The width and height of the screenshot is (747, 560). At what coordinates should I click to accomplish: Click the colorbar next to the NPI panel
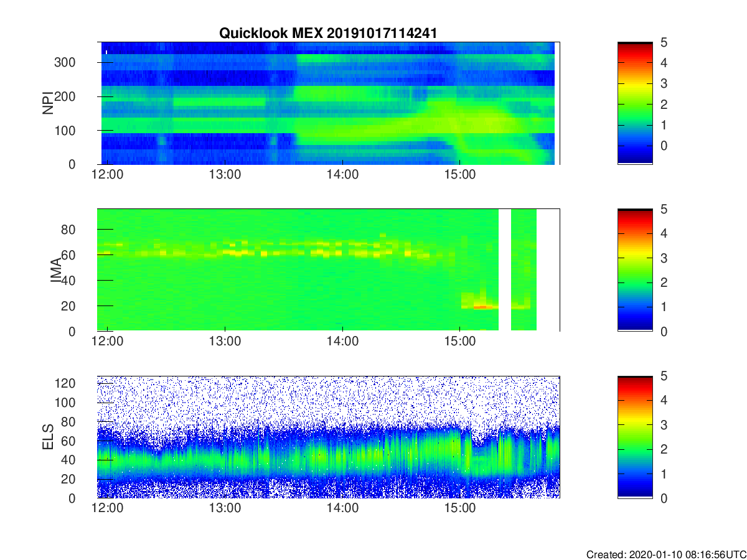click(635, 103)
